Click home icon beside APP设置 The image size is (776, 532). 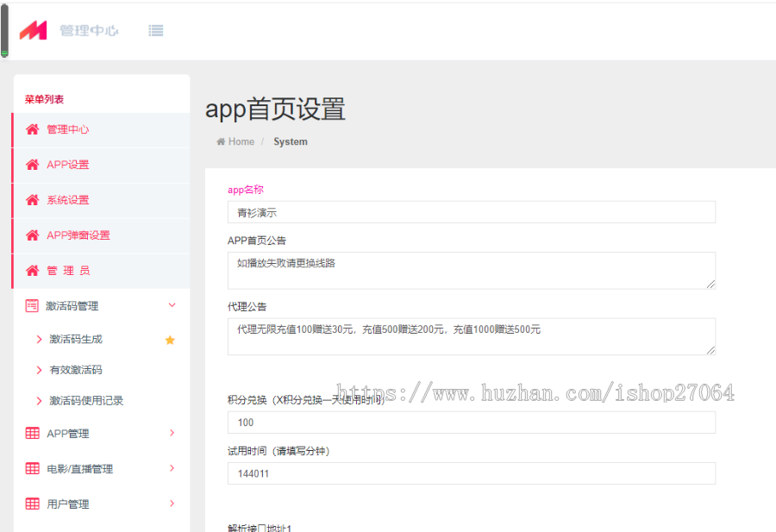click(x=32, y=165)
